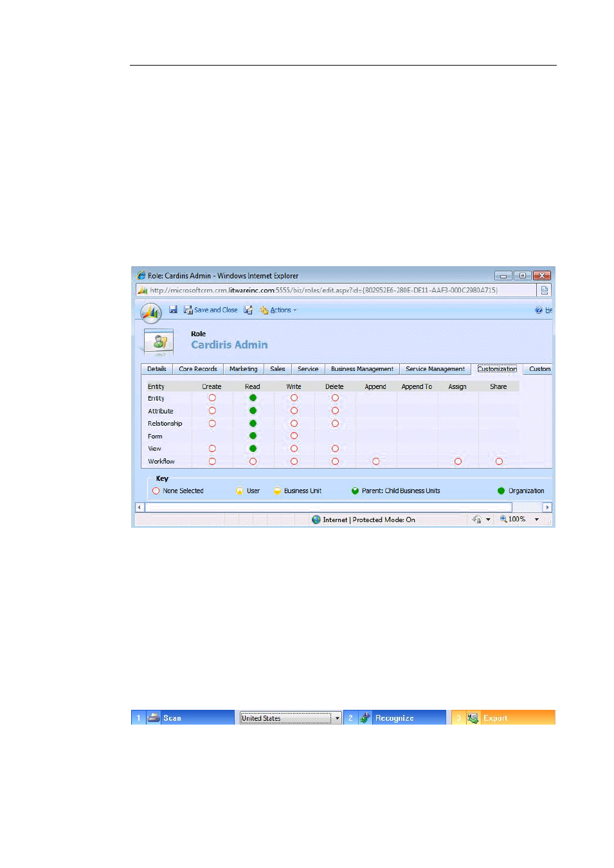Click the None Selected key icon
Screen dimensions: 614x868
coord(156,491)
